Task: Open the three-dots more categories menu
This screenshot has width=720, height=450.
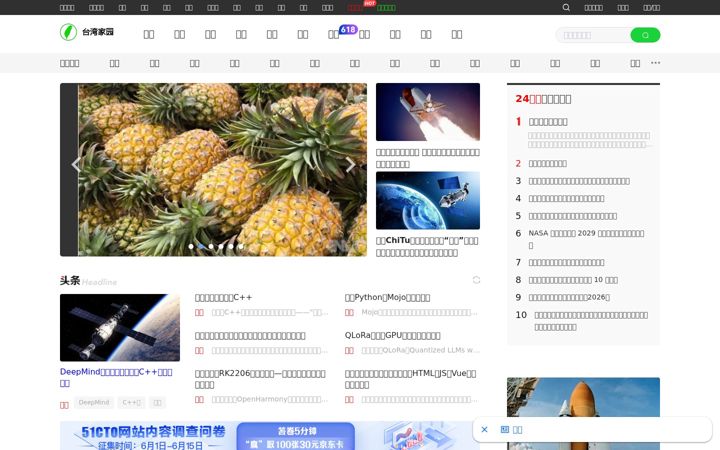Action: 655,62
